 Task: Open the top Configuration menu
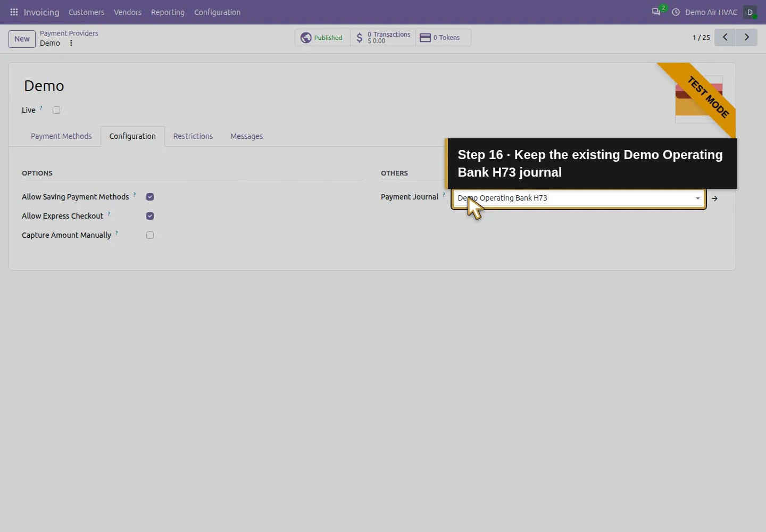pos(217,12)
